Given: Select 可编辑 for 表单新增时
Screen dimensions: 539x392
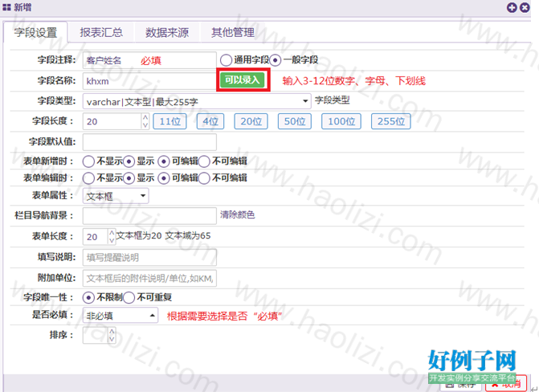Looking at the screenshot, I should click(x=164, y=161).
